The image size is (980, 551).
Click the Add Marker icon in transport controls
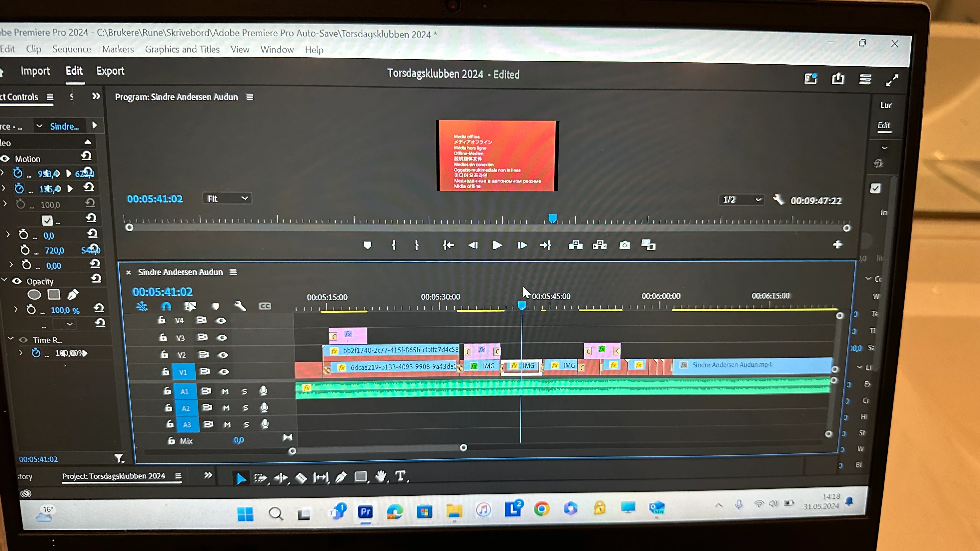tap(367, 245)
